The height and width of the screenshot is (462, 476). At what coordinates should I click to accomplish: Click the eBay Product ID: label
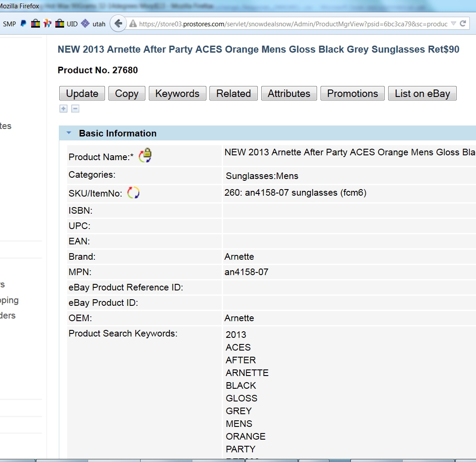[x=103, y=303]
